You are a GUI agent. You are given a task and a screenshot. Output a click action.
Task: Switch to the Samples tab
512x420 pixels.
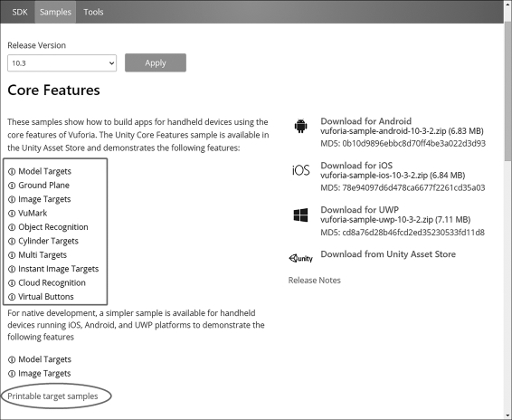[x=55, y=12]
